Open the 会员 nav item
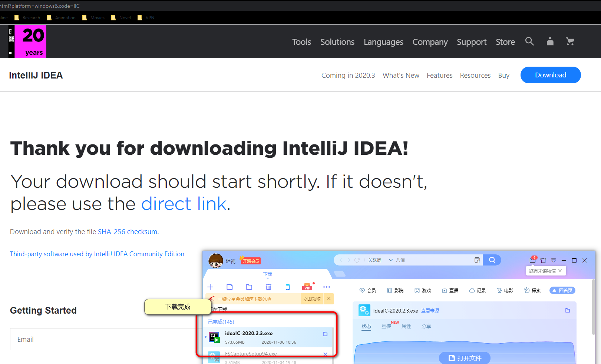Viewport: 601px width, 364px height. pos(368,290)
